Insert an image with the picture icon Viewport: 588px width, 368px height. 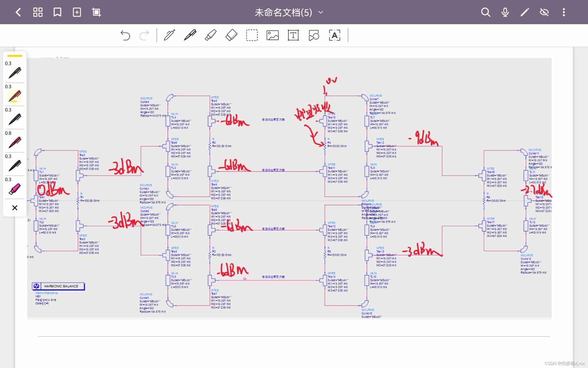tap(272, 36)
